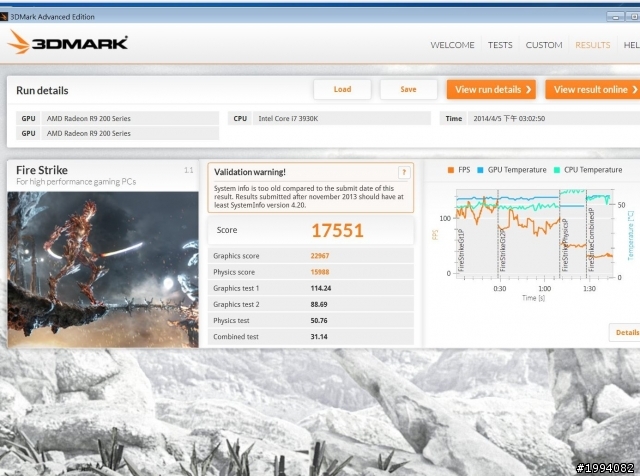
Task: Select the Combined test value 31.14
Action: (x=319, y=337)
